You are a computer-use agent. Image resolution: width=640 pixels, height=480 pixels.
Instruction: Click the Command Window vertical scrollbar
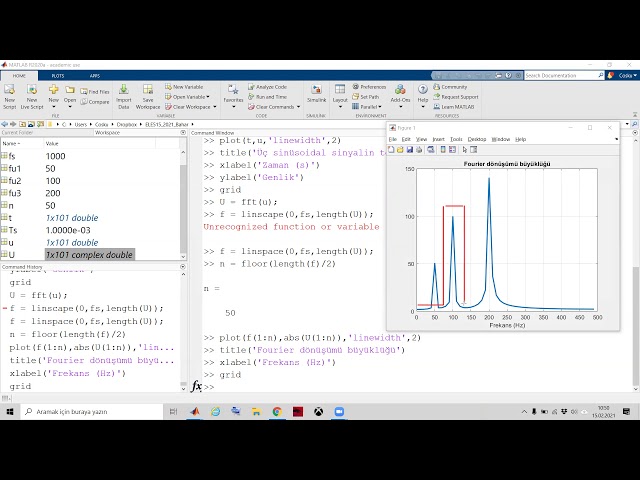pos(635,326)
